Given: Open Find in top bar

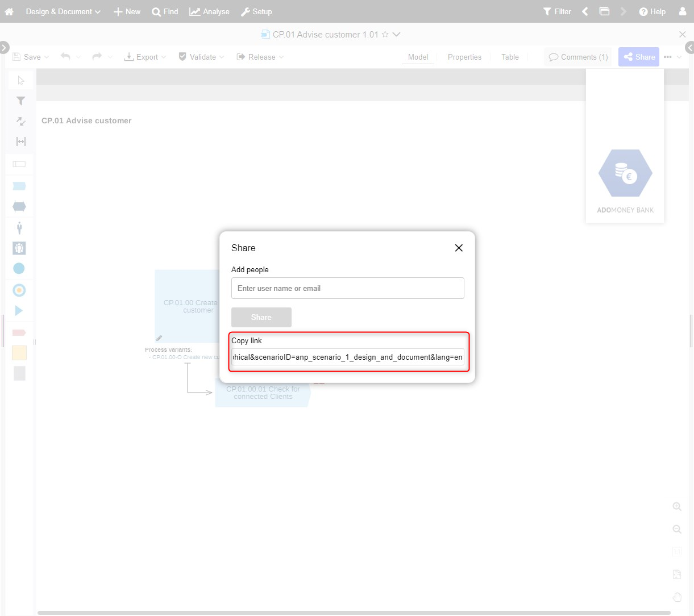Looking at the screenshot, I should coord(165,11).
